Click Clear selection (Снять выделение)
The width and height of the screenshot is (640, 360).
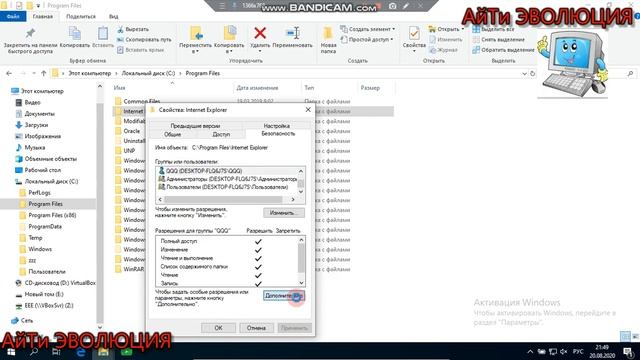(498, 40)
